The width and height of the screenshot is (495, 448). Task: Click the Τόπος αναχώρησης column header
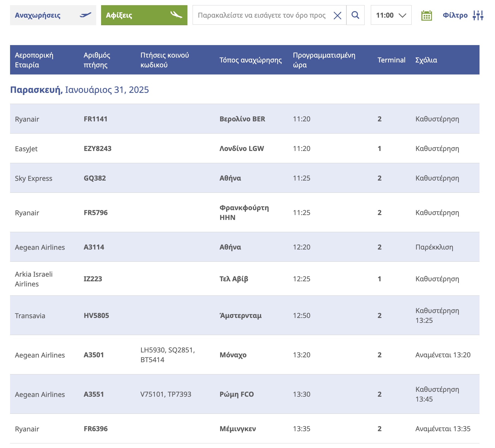tap(250, 60)
